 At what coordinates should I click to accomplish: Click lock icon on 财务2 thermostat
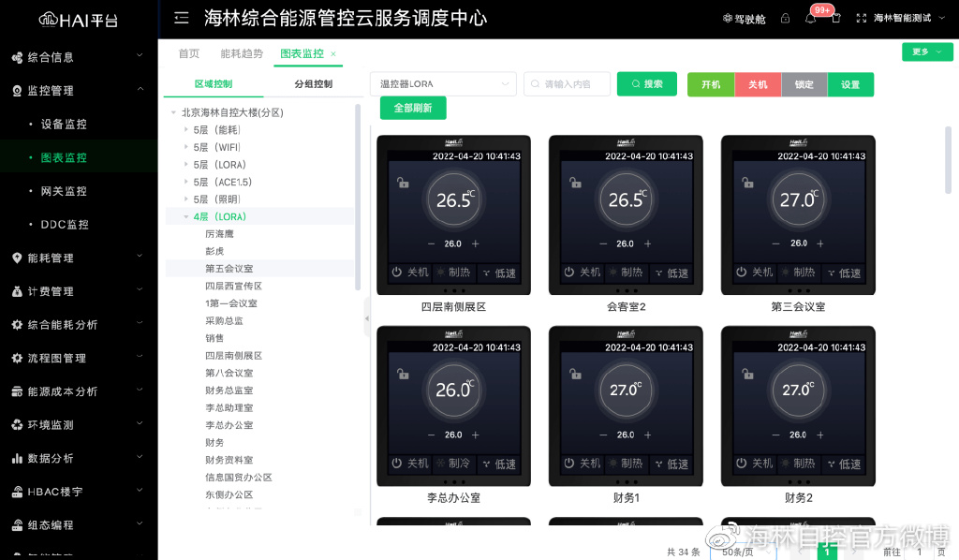pos(747,373)
